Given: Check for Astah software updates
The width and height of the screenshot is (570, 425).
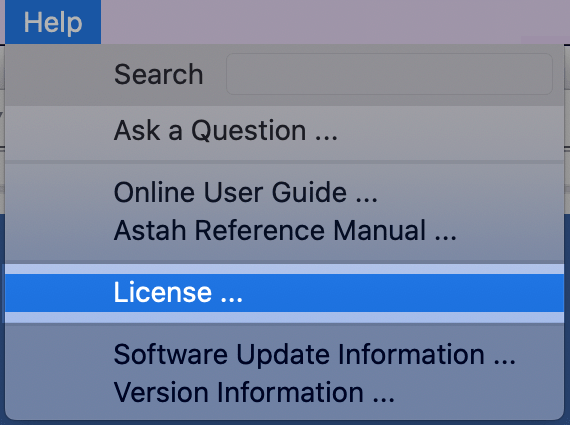Looking at the screenshot, I should pos(284,354).
